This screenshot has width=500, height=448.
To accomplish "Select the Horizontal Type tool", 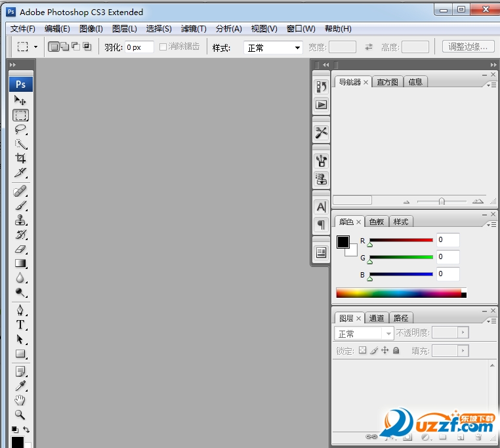I will pyautogui.click(x=20, y=325).
